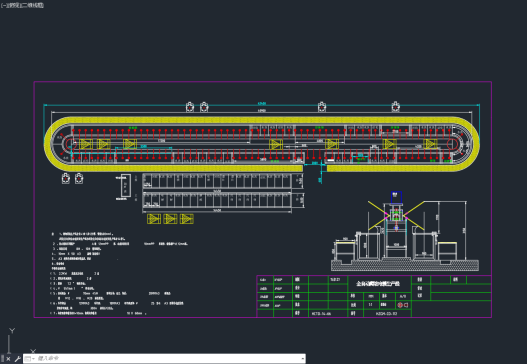Open the recent commands list icon

[x=28, y=359]
